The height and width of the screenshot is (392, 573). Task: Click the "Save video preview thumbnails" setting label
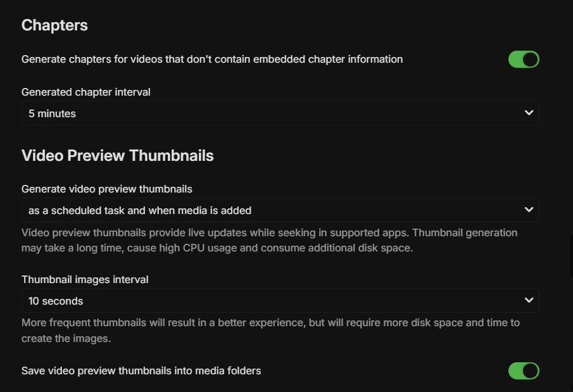[141, 370]
